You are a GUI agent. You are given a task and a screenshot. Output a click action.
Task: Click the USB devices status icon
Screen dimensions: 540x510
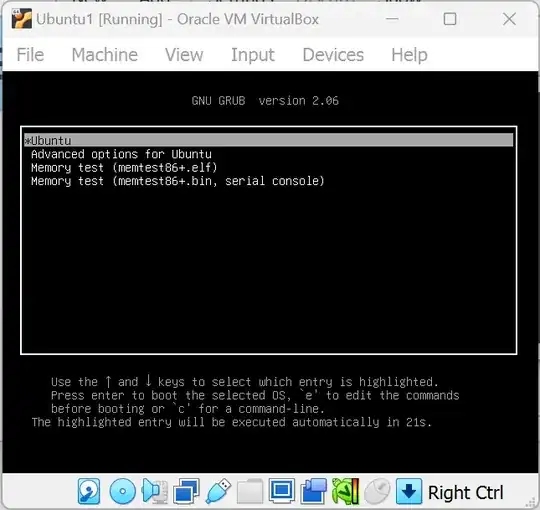coord(218,491)
